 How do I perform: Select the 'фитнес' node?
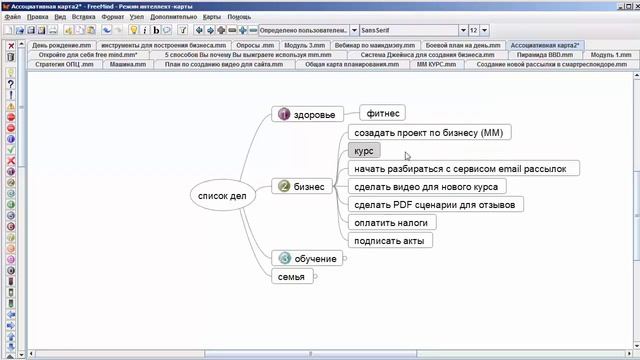(382, 113)
